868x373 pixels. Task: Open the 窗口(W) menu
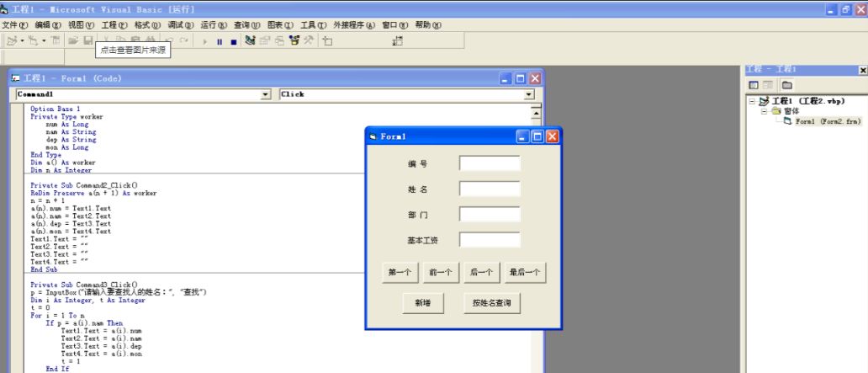(395, 25)
